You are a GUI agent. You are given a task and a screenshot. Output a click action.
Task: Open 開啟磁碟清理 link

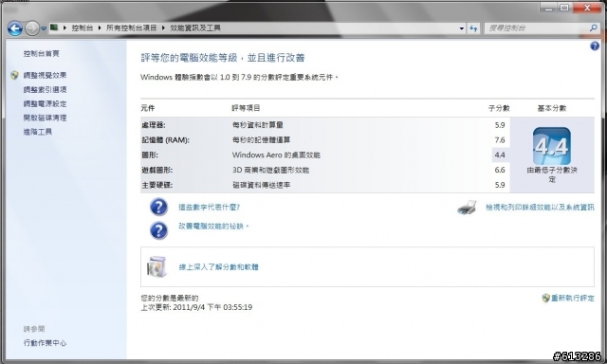point(45,118)
